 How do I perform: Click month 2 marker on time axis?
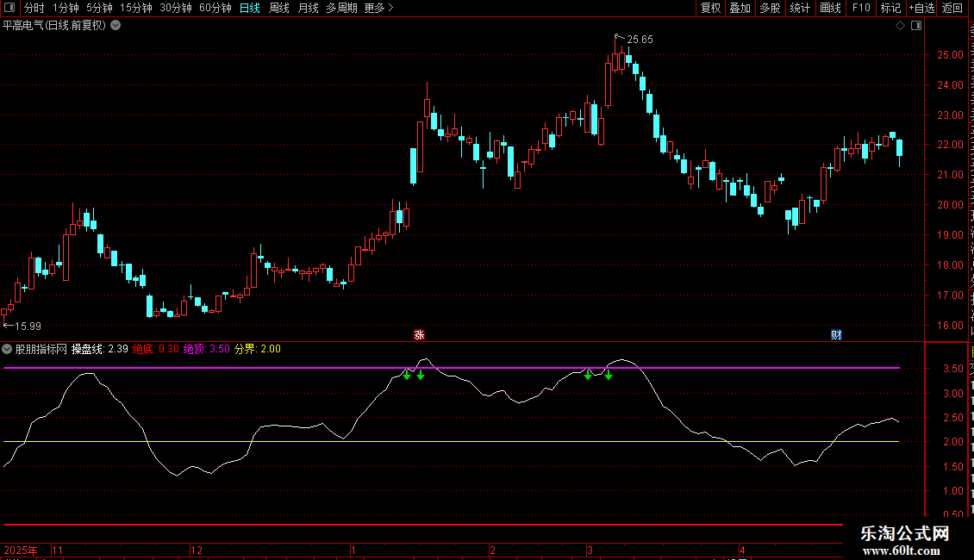click(x=492, y=550)
